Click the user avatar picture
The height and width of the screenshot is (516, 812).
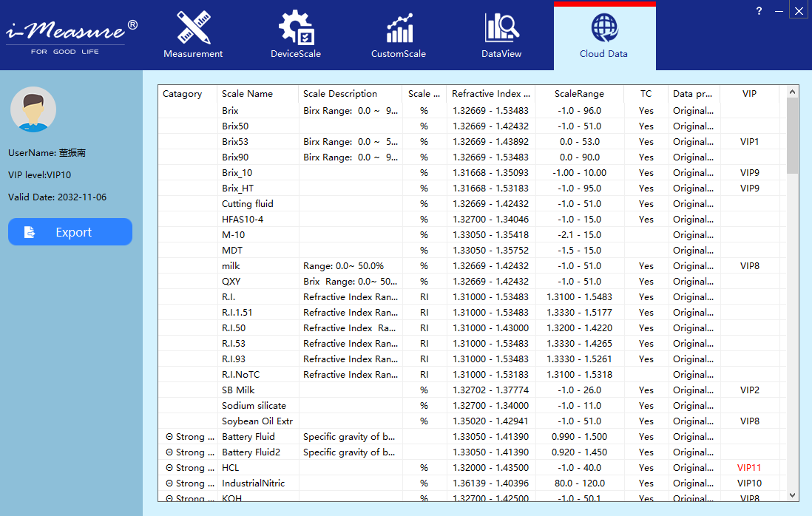[33, 109]
